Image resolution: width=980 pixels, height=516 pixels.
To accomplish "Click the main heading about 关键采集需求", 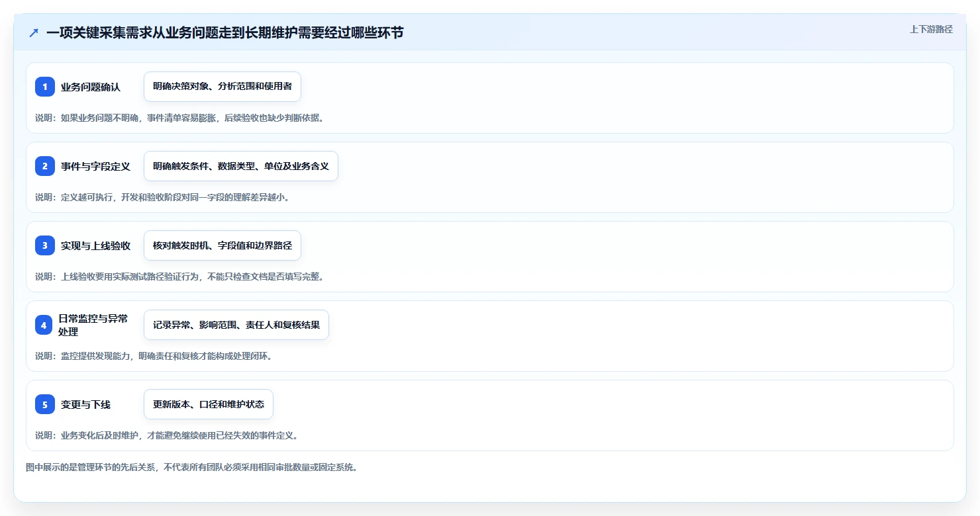I will pos(225,33).
